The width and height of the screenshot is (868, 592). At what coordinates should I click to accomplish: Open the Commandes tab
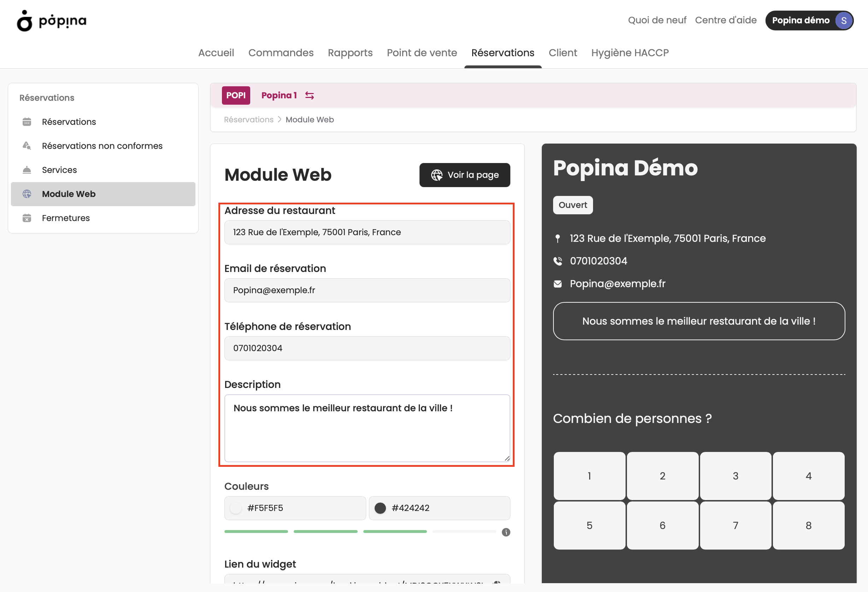(x=281, y=53)
